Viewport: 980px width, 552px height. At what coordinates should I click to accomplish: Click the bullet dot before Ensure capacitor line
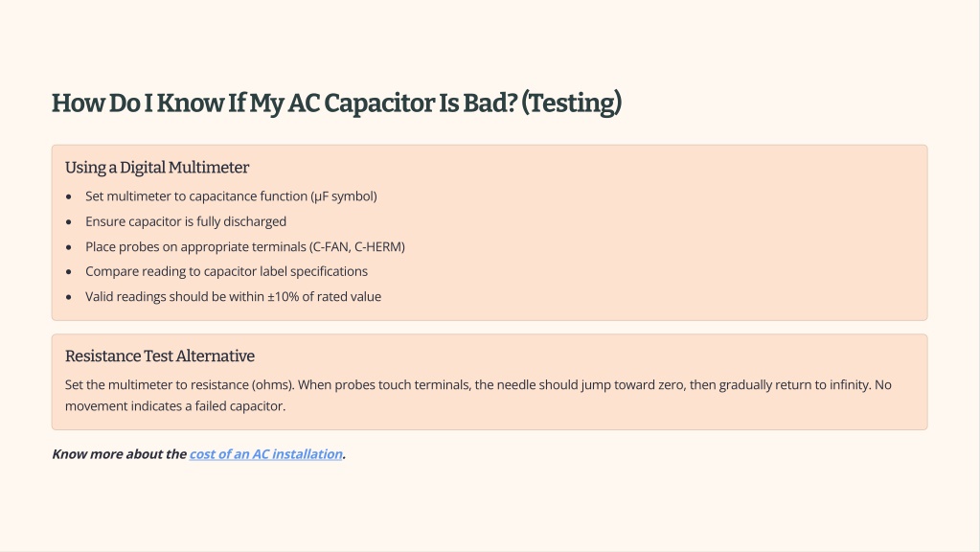coord(69,222)
